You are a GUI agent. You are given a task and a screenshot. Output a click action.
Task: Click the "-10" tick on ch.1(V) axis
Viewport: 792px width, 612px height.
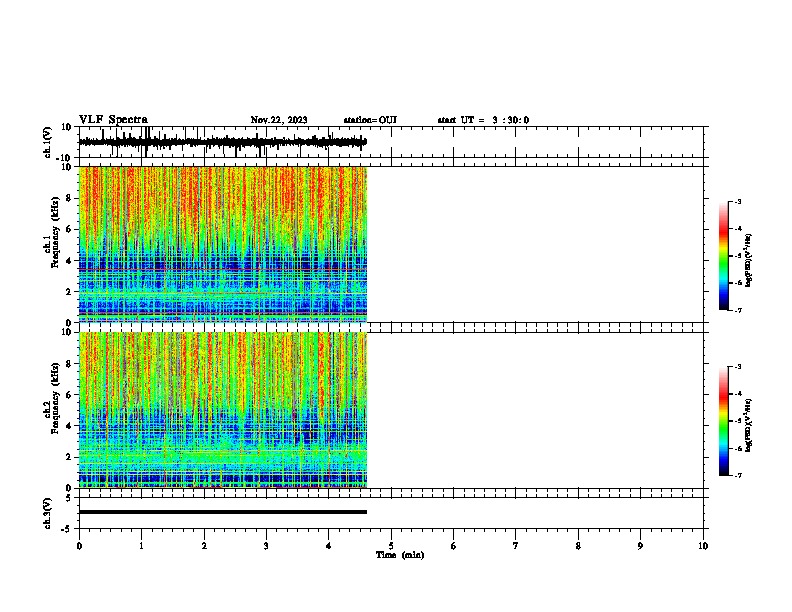(65, 157)
